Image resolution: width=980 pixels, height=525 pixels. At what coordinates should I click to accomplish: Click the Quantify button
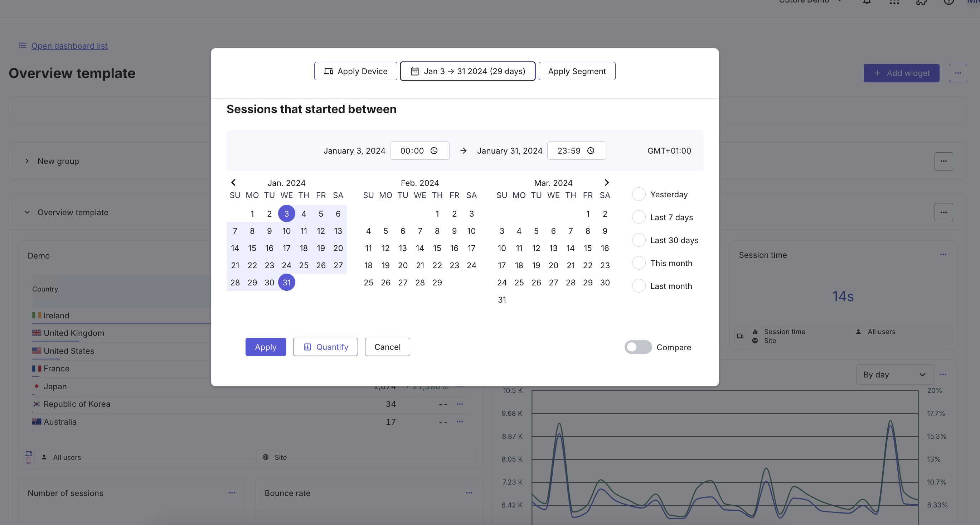click(x=325, y=347)
